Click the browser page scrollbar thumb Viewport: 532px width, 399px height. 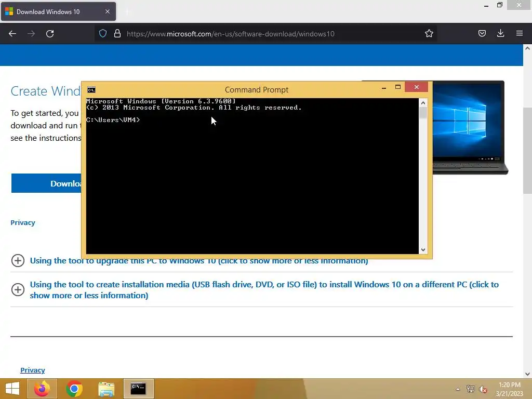527,150
